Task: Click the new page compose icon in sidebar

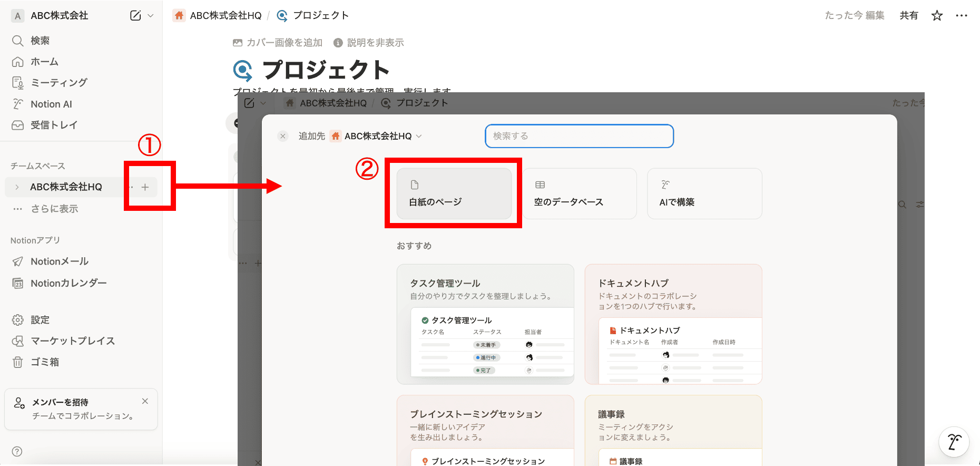Action: click(x=135, y=16)
